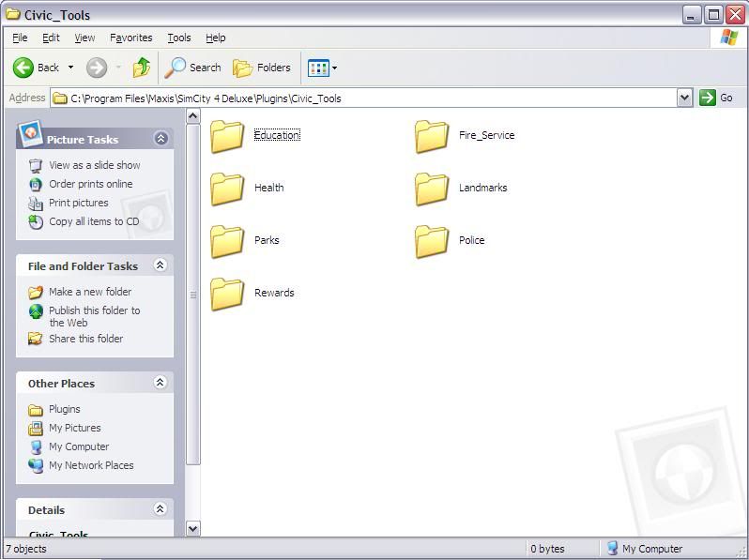Open My Pictures in Other Places

point(75,428)
